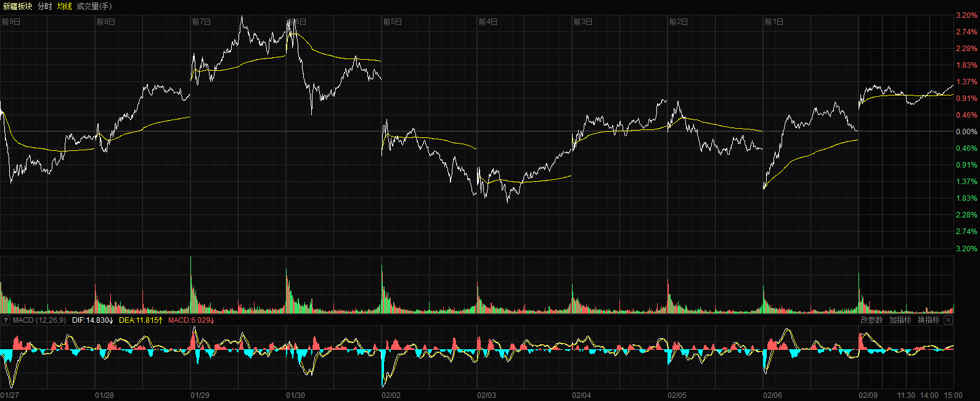Screen dimensions: 980x401
Task: Click the DEA value up arrow
Action: [161, 320]
